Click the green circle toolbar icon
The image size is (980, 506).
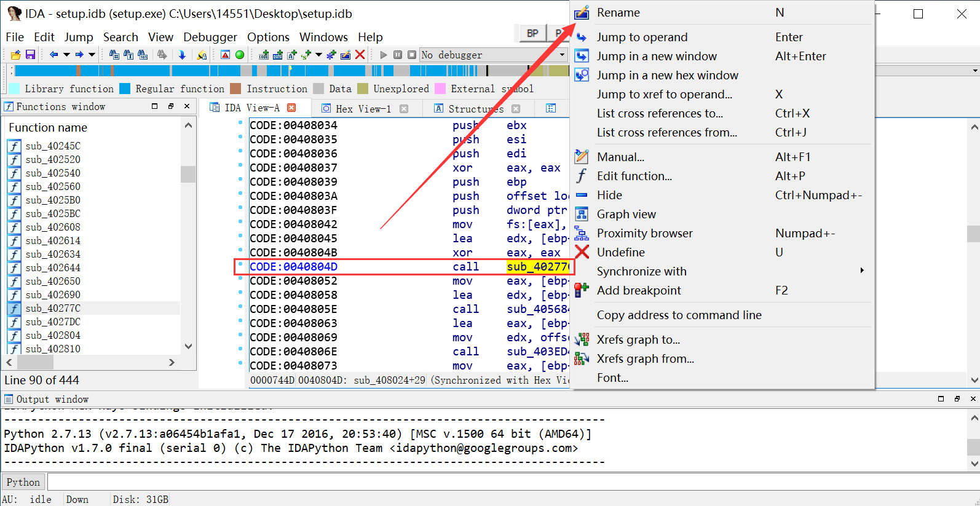(x=240, y=55)
